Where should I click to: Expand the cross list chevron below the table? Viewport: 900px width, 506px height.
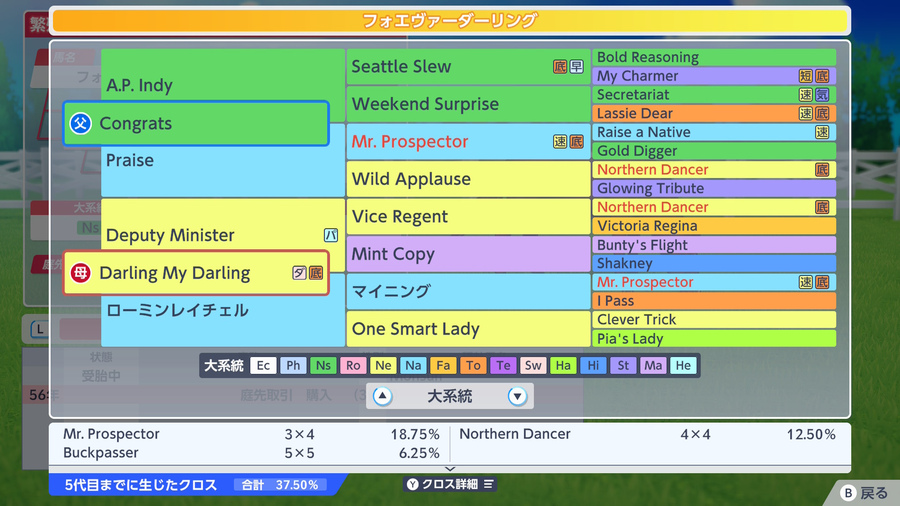[450, 469]
